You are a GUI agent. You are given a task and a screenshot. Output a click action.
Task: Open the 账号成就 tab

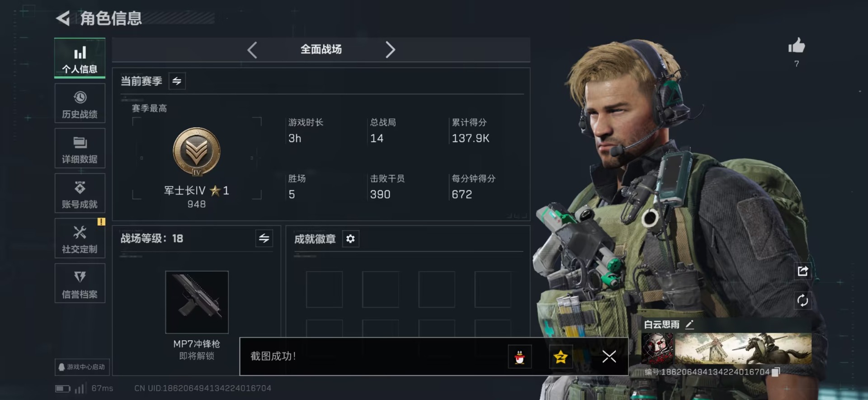pyautogui.click(x=80, y=193)
